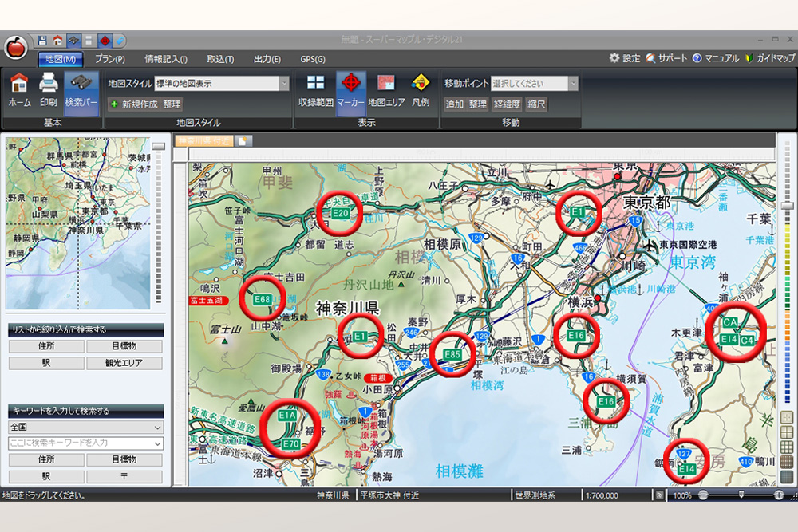Click the 地図エリア map area icon
This screenshot has width=798, height=532.
pos(386,90)
